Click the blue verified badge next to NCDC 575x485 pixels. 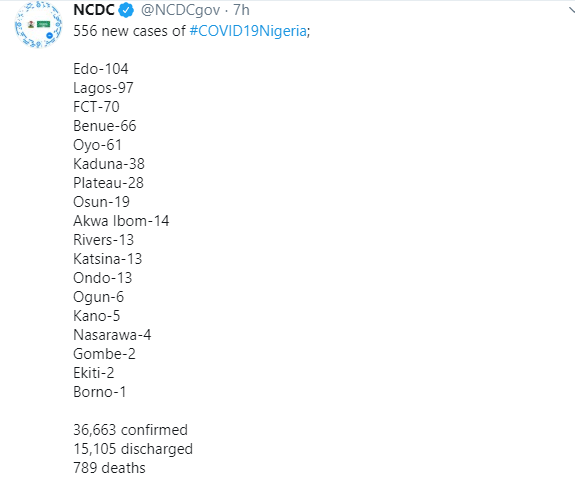127,10
